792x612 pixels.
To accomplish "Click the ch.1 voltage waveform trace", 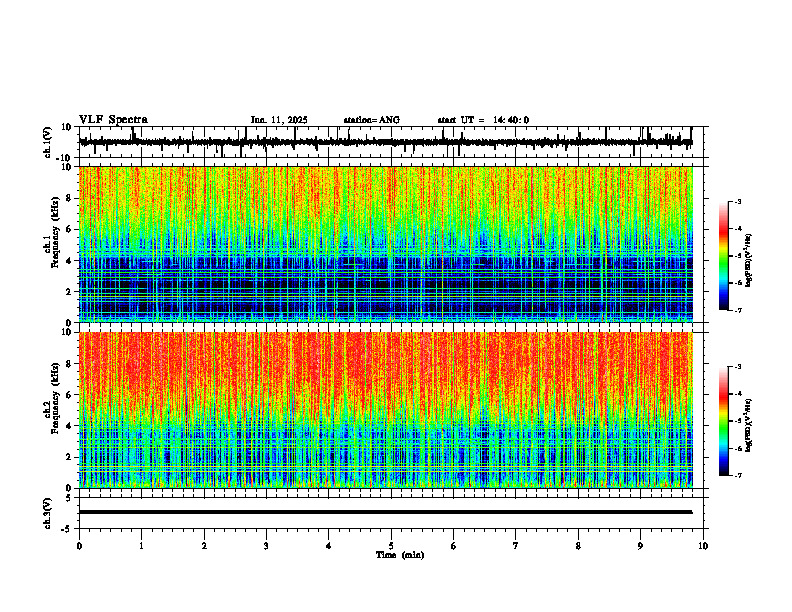I will click(x=385, y=142).
